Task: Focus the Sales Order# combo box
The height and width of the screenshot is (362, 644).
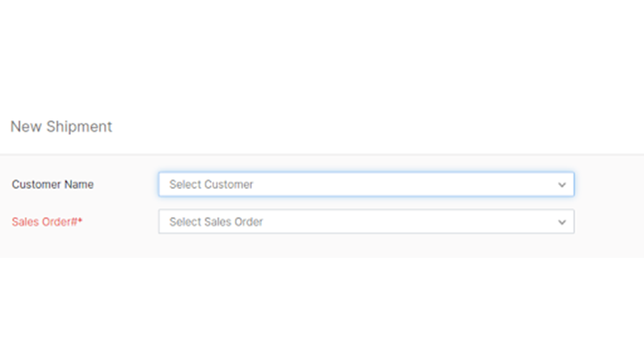Action: (366, 222)
